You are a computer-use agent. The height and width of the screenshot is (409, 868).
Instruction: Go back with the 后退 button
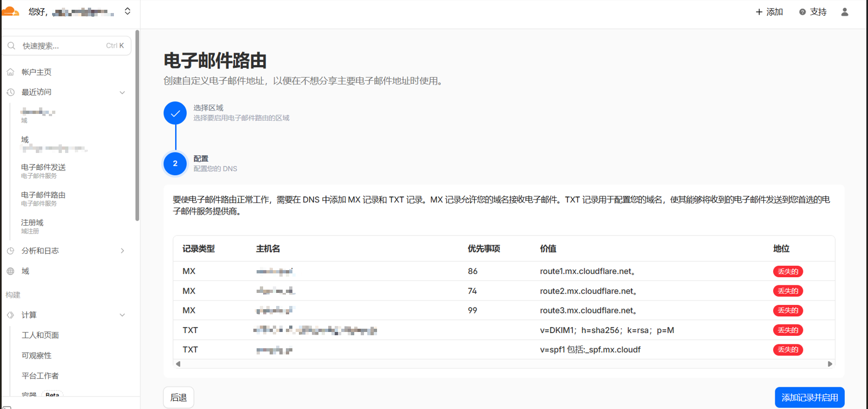tap(178, 398)
